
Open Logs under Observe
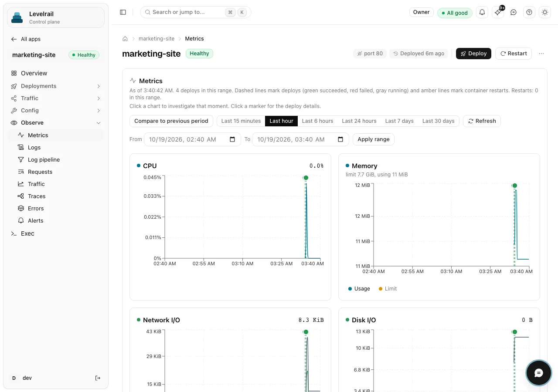pyautogui.click(x=56, y=148)
